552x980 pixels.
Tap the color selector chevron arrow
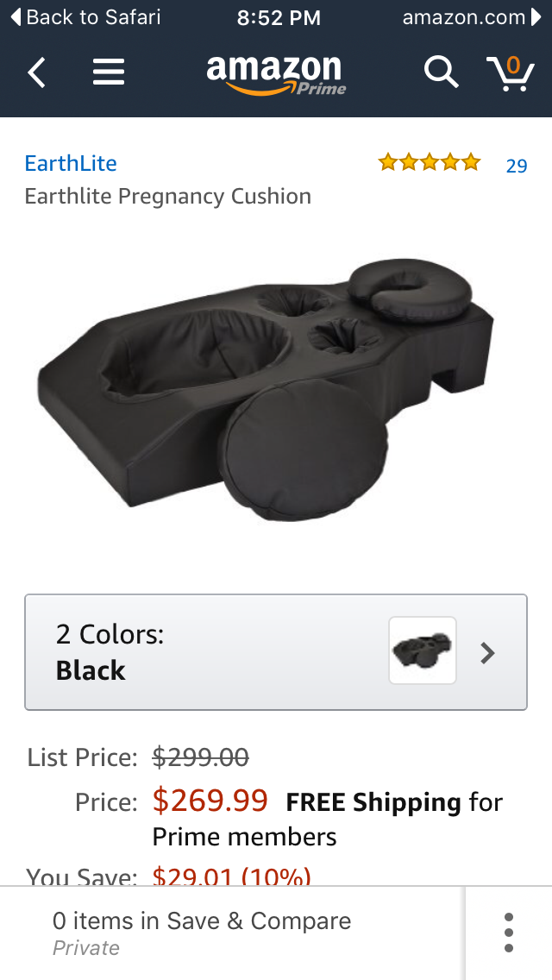(x=487, y=653)
